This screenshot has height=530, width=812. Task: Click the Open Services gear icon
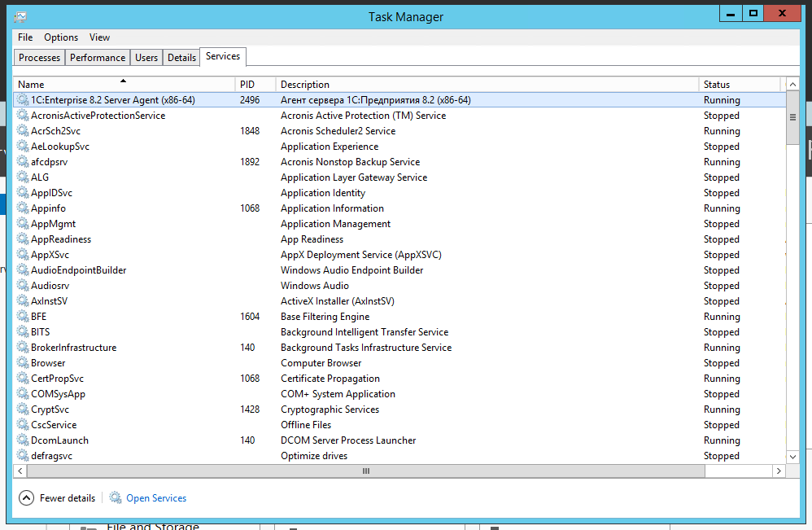coord(116,497)
